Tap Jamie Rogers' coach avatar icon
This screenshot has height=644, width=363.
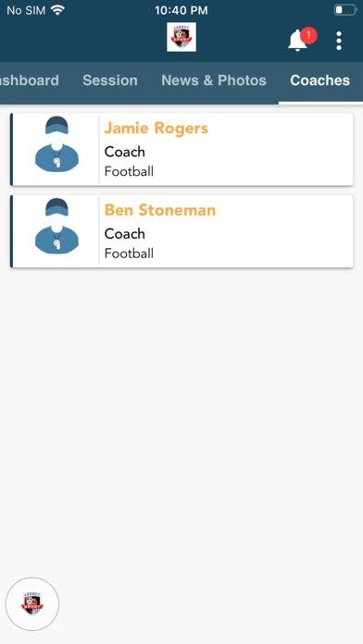[x=56, y=143]
